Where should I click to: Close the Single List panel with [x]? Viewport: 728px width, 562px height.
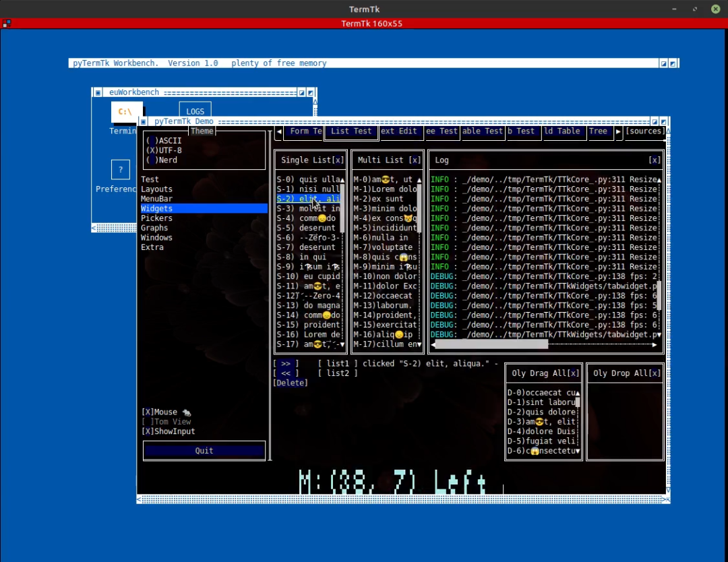point(339,160)
